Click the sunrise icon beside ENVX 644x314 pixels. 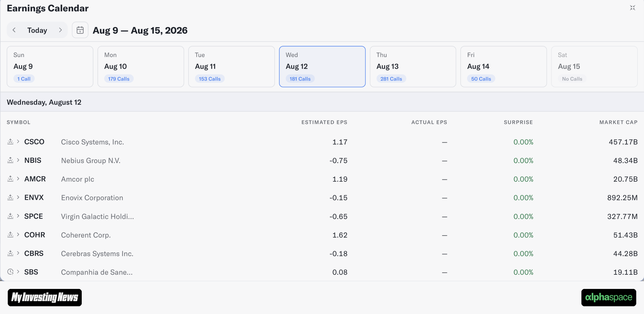(x=10, y=197)
